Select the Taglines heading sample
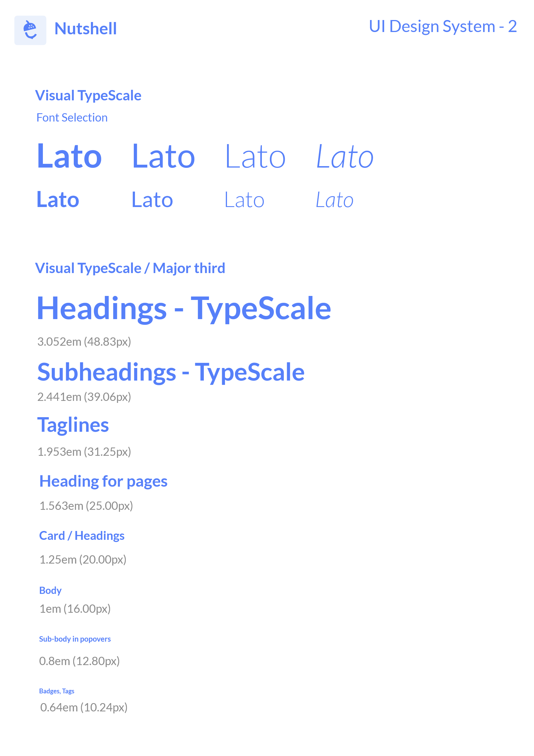 click(x=73, y=425)
